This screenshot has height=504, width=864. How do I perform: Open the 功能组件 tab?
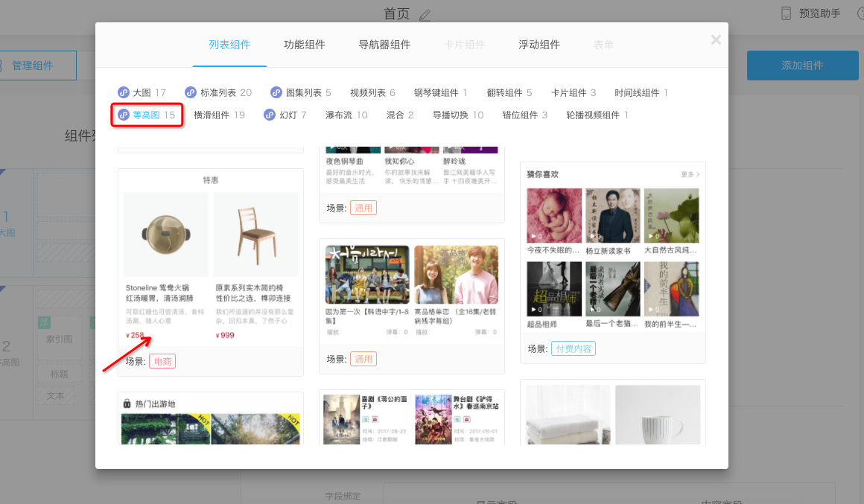pos(305,45)
